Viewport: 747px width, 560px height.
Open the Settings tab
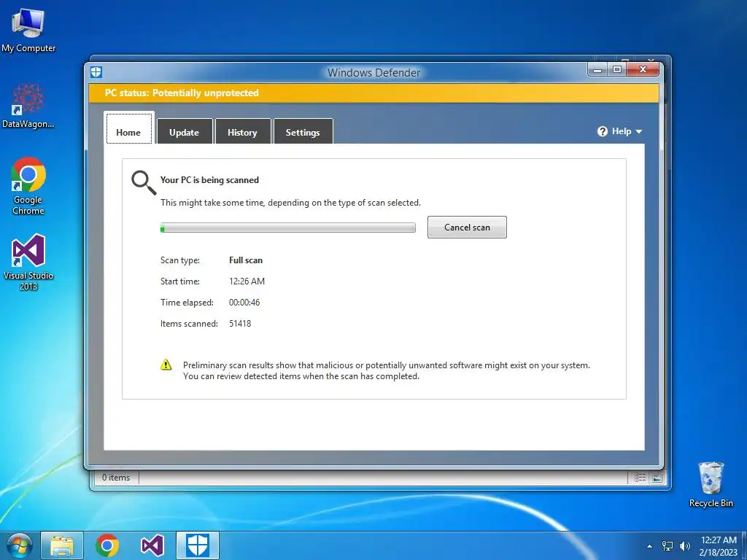pos(303,131)
